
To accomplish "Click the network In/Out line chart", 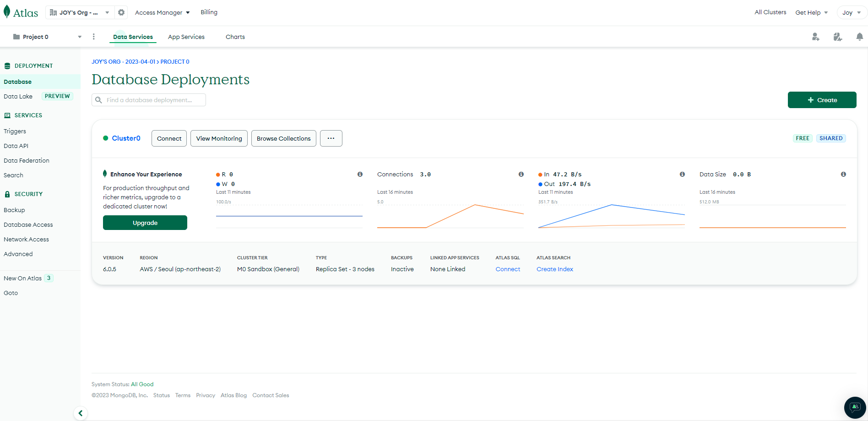I will point(612,216).
